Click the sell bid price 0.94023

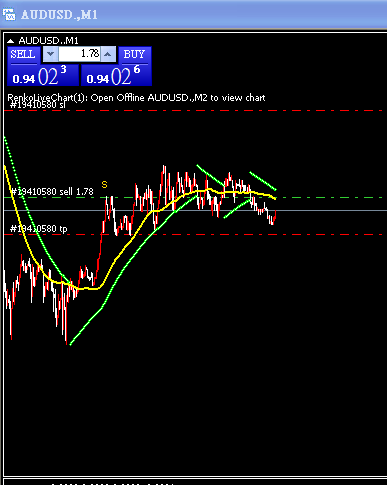point(43,76)
